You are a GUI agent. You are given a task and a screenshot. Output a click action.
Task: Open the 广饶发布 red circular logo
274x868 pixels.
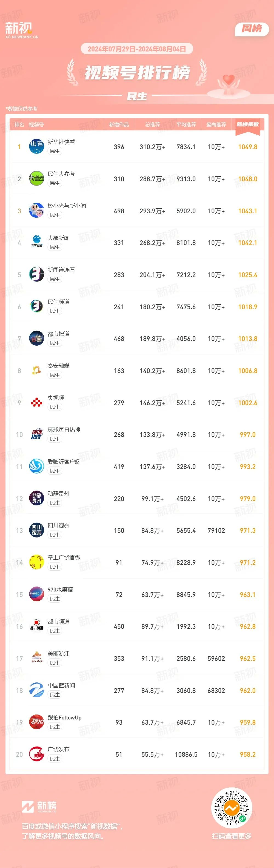pos(36,755)
